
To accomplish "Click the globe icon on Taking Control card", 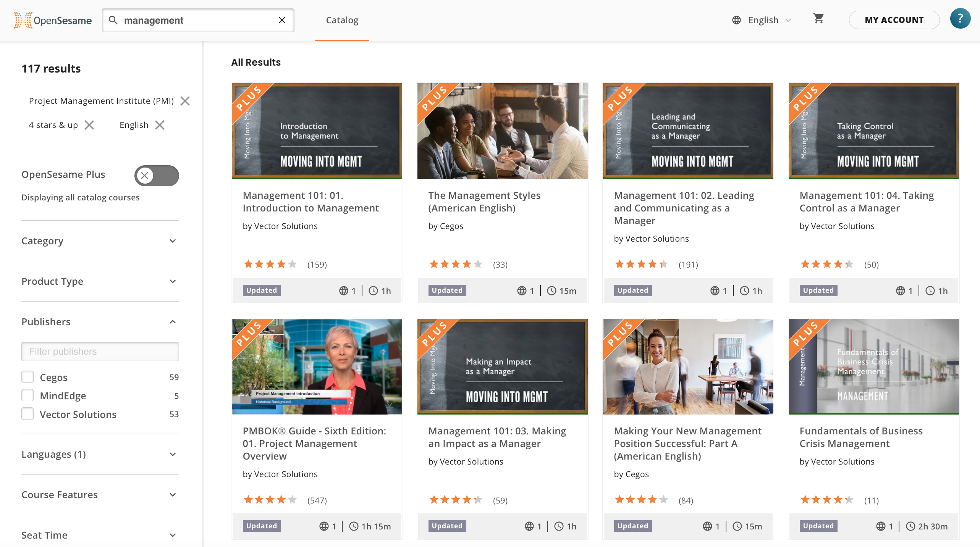I will pos(901,291).
